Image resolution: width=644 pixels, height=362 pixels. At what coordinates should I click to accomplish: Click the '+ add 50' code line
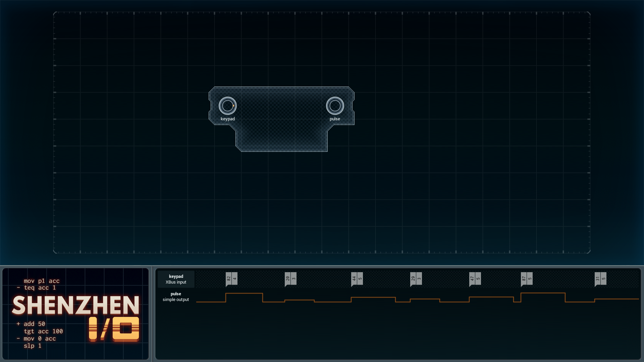31,324
